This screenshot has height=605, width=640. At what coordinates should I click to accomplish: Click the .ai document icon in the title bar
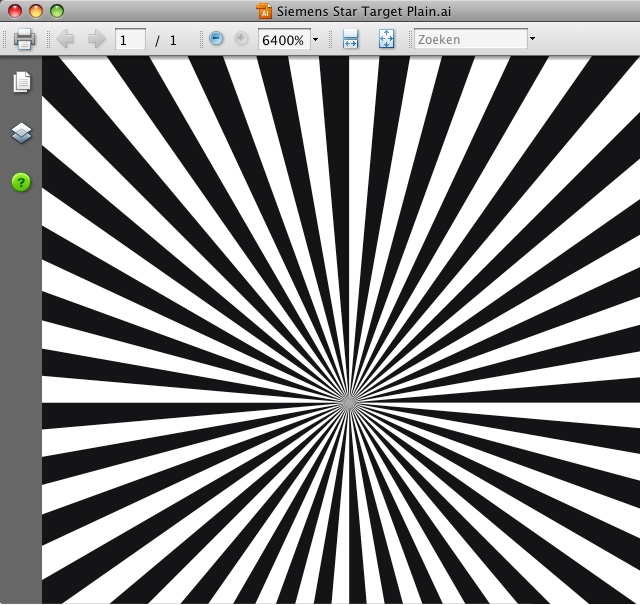tap(264, 12)
